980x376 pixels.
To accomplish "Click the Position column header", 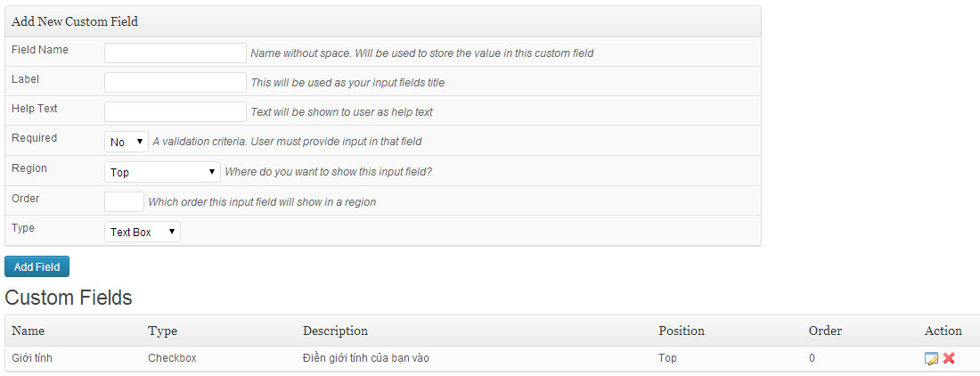I will 682,331.
